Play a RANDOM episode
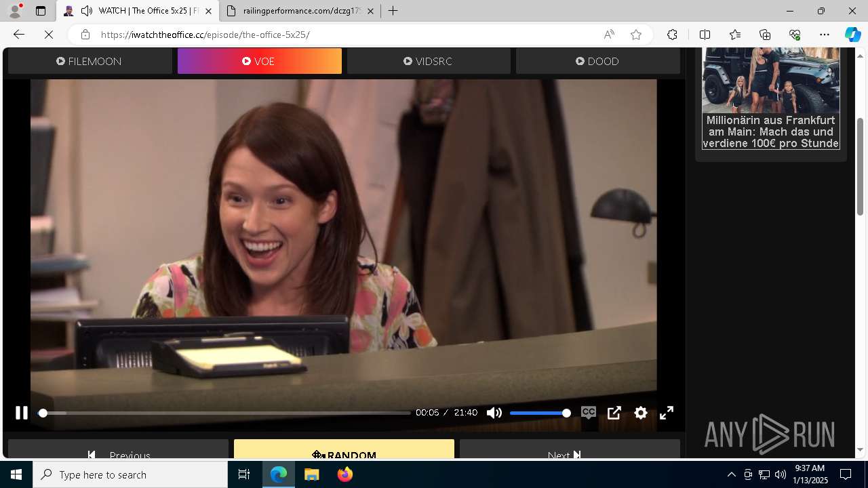This screenshot has height=488, width=868. [344, 449]
